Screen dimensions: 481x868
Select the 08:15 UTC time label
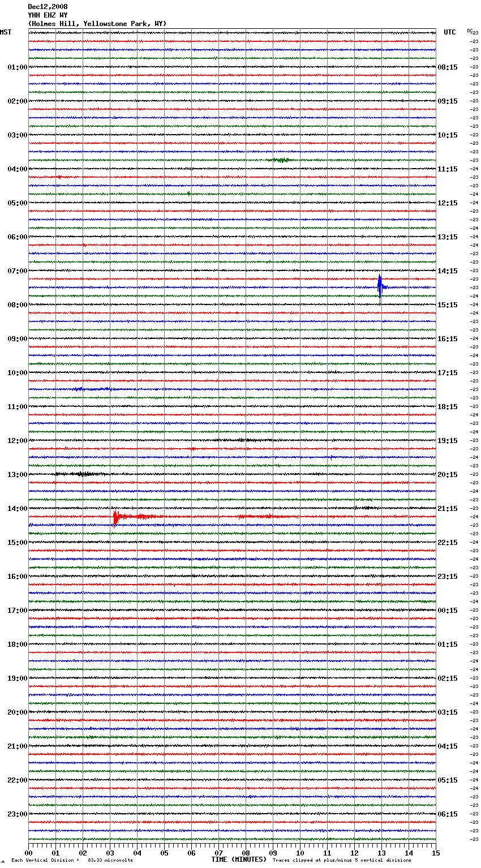[x=448, y=67]
